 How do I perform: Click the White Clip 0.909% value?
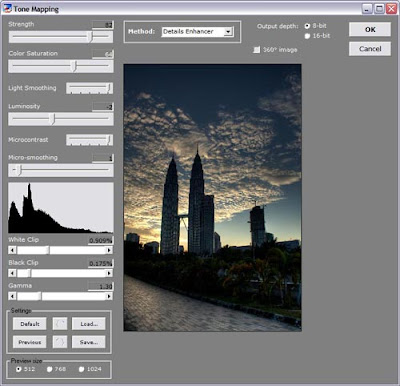tap(100, 240)
